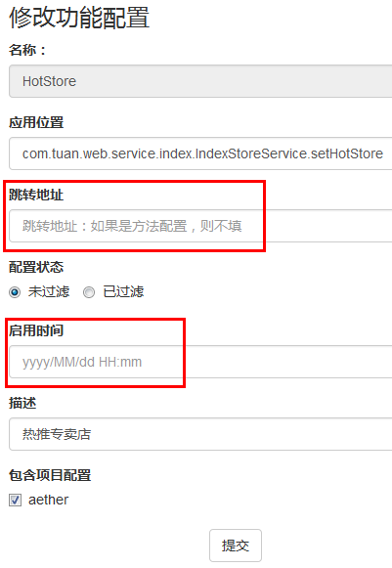This screenshot has height=568, width=392.
Task: Focus the 跳转地址 input field
Action: (200, 226)
